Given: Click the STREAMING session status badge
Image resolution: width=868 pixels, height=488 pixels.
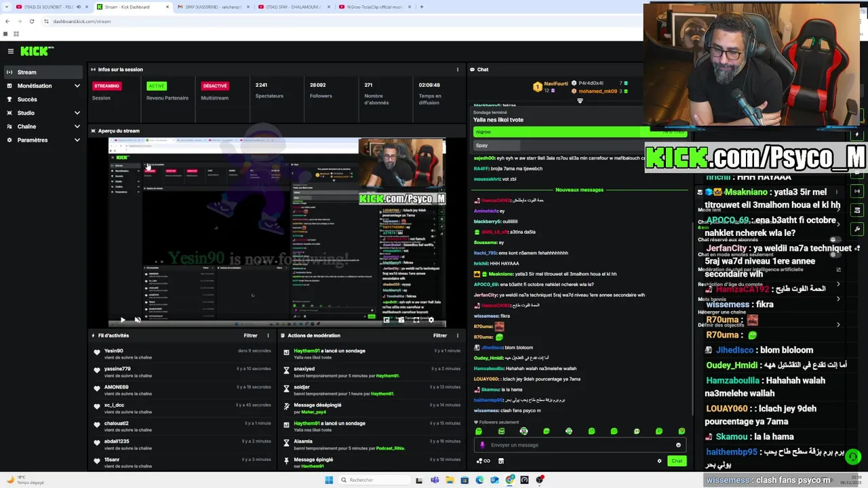Looking at the screenshot, I should pyautogui.click(x=106, y=86).
